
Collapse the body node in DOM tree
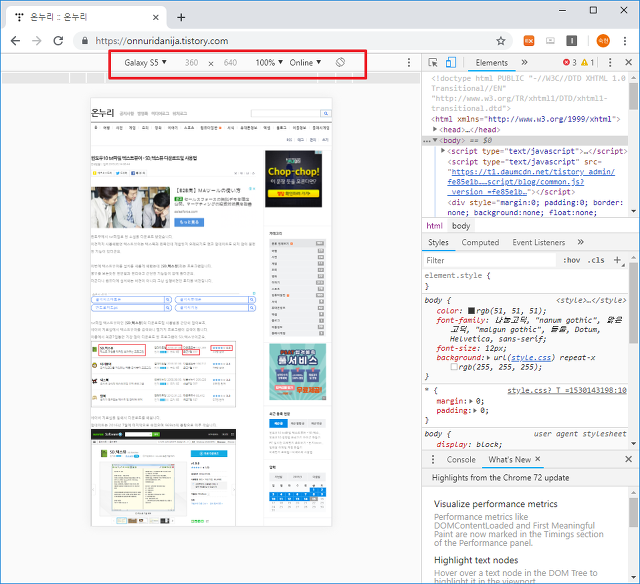435,140
